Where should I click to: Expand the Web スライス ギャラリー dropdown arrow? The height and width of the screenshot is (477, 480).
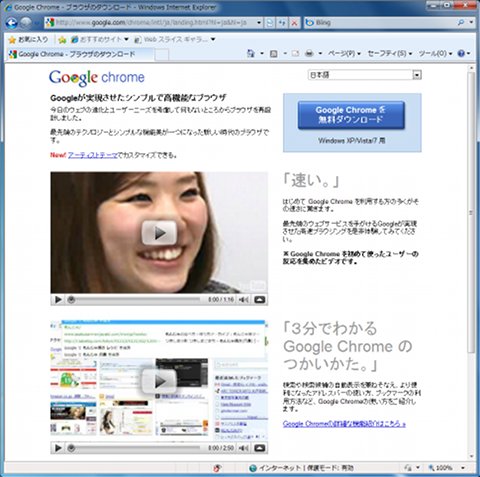coord(213,40)
